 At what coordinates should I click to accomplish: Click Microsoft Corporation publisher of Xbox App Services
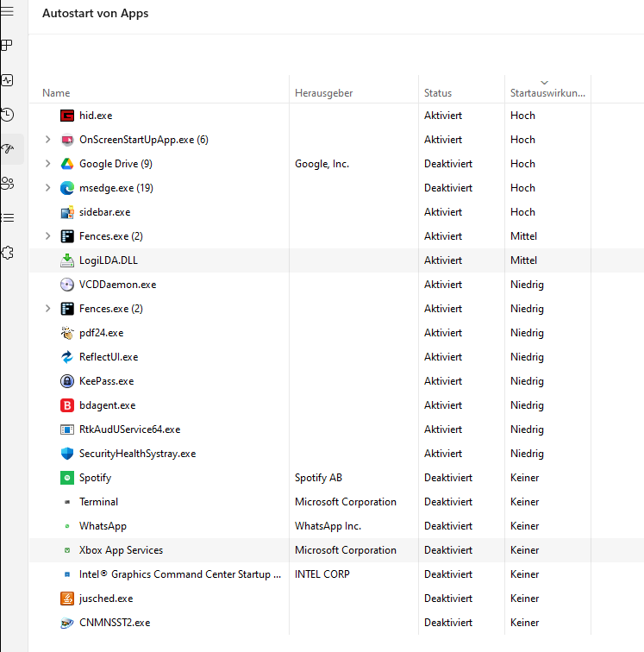click(346, 550)
